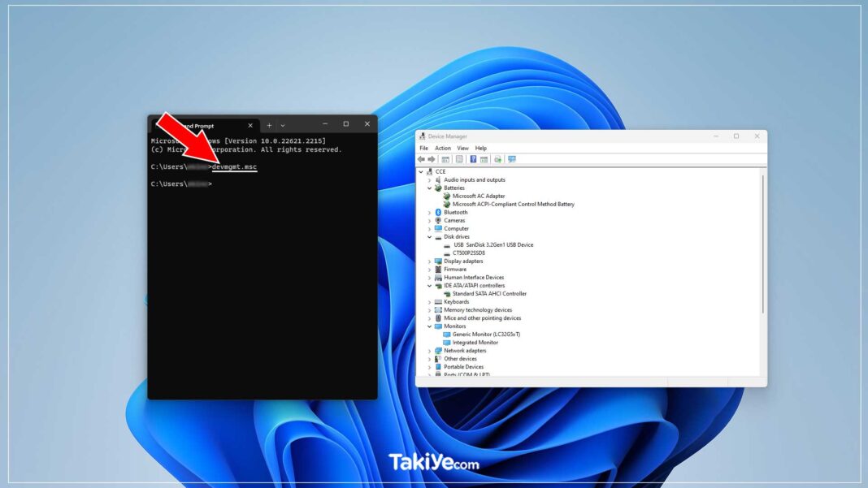This screenshot has width=868, height=488.
Task: Click the Scan for hardware changes monitor icon
Action: (512, 159)
